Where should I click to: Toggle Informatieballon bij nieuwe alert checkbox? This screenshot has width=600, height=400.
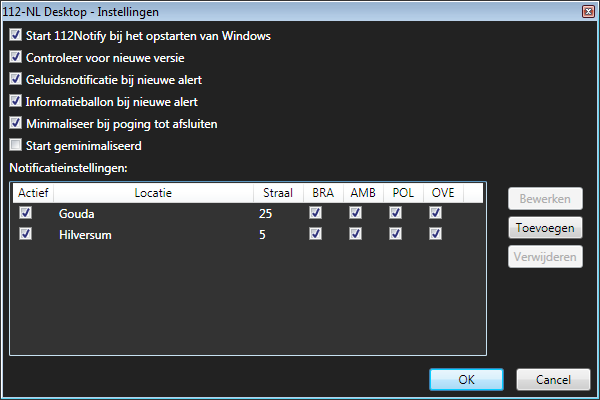tap(16, 101)
